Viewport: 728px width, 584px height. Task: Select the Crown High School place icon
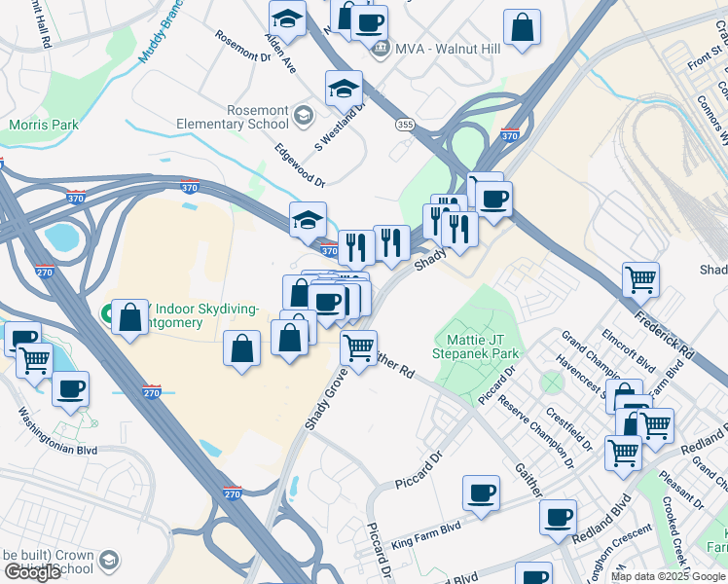110,561
